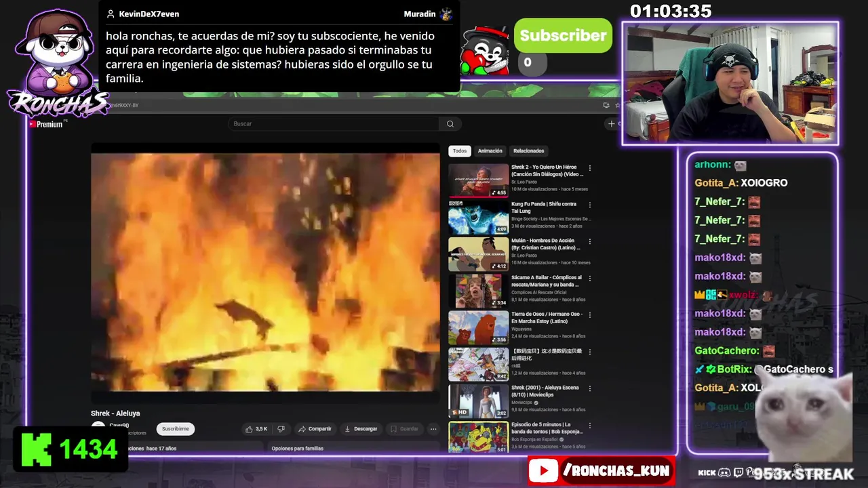868x488 pixels.
Task: Click the Descargar button
Action: (x=361, y=429)
